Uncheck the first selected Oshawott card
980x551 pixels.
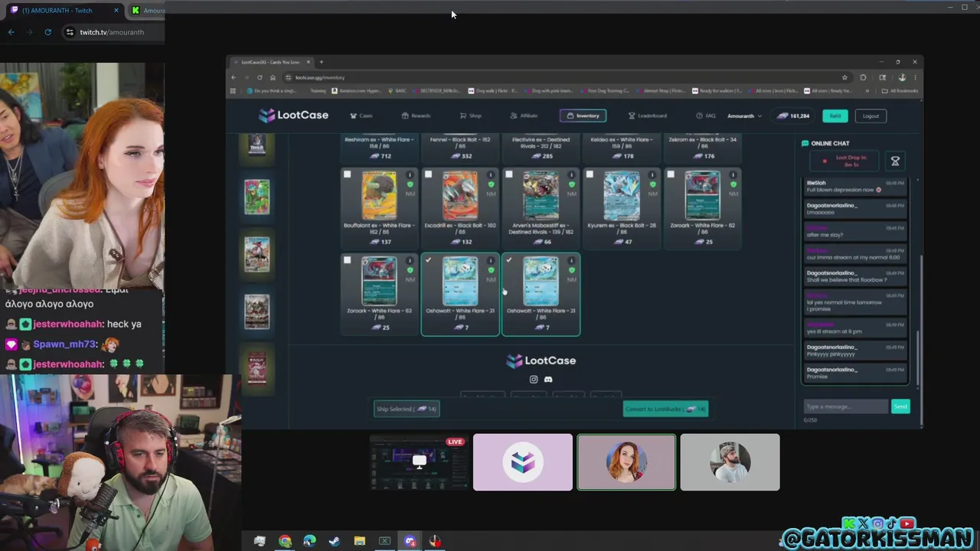[428, 260]
